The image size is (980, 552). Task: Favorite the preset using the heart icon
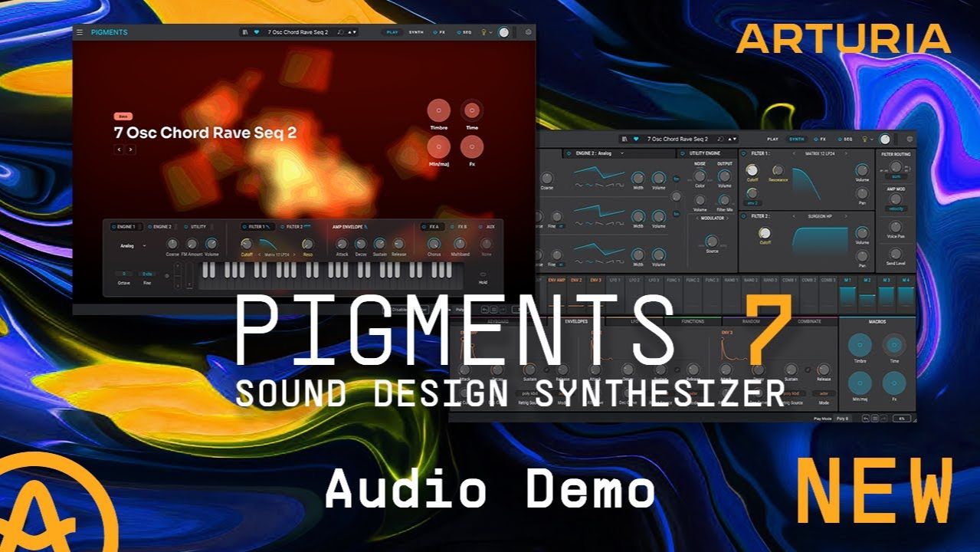pyautogui.click(x=255, y=33)
